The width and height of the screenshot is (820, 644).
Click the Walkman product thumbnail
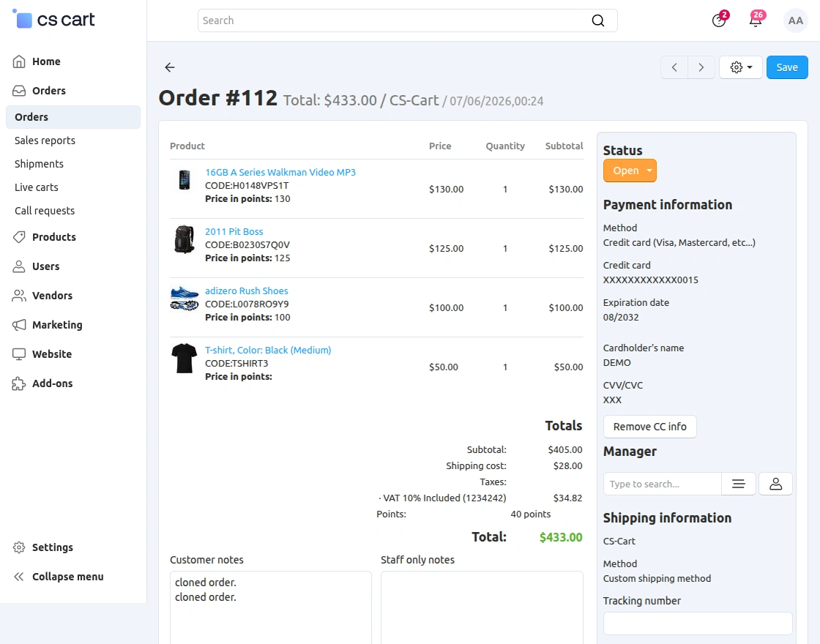click(184, 180)
